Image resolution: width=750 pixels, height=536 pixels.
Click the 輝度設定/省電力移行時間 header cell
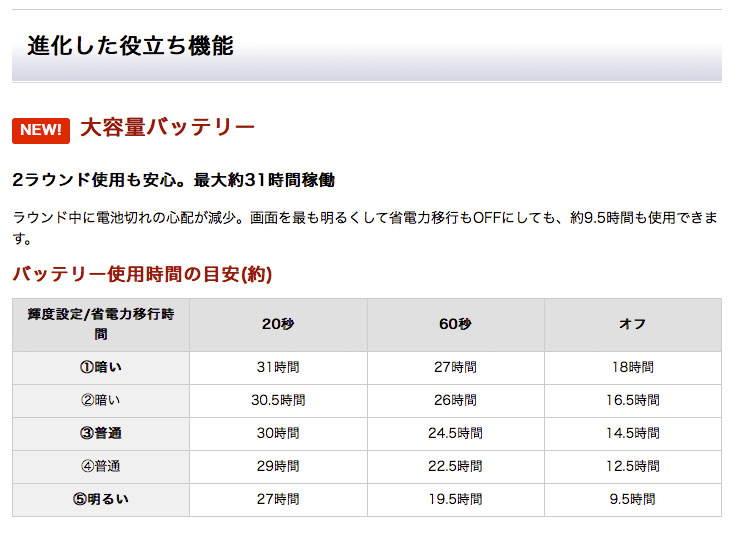(x=101, y=324)
